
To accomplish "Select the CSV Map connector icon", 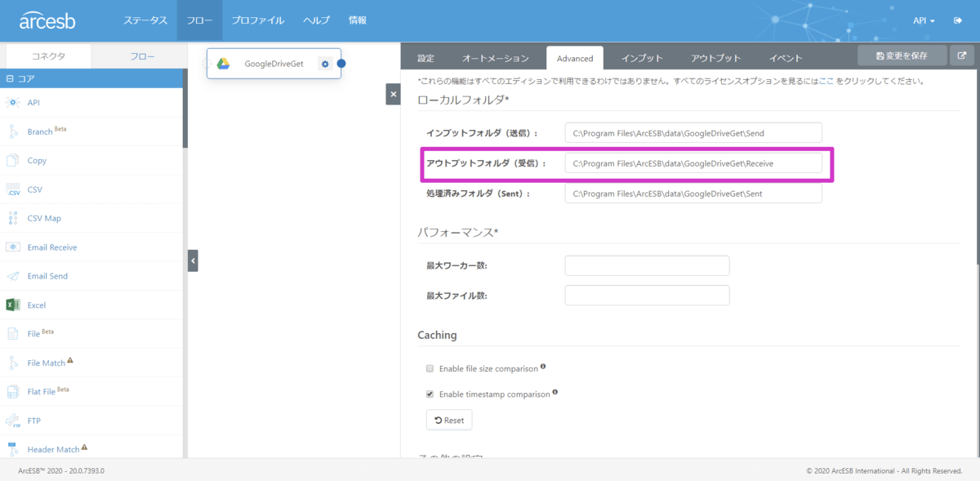I will coord(12,218).
